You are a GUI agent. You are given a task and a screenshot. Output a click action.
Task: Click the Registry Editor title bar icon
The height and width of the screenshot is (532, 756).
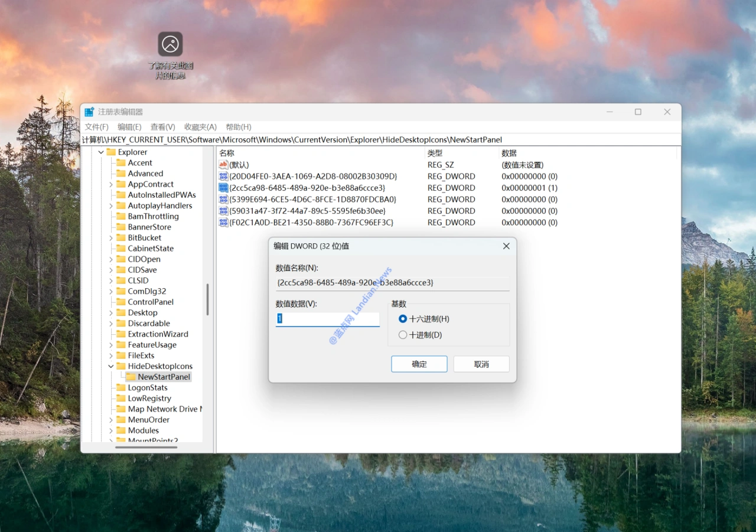[89, 112]
